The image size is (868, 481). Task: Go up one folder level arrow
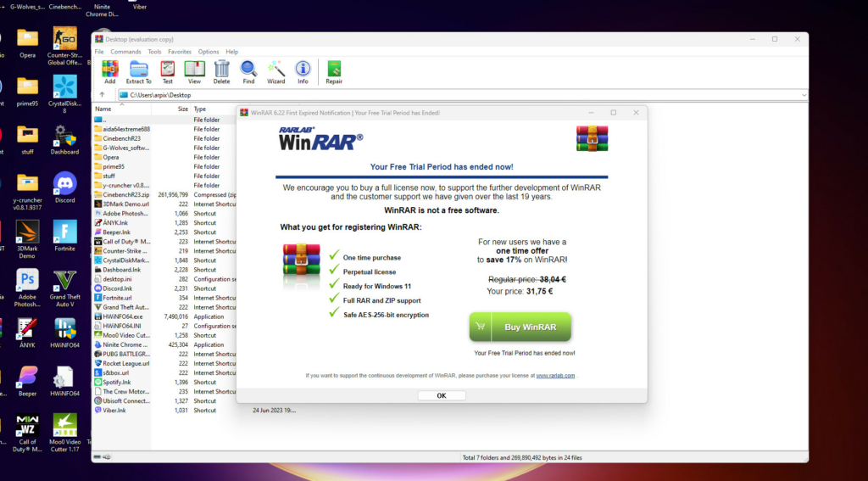(103, 95)
